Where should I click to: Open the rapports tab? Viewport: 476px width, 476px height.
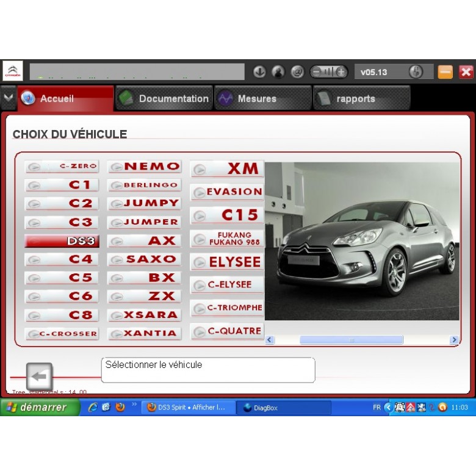pyautogui.click(x=361, y=98)
